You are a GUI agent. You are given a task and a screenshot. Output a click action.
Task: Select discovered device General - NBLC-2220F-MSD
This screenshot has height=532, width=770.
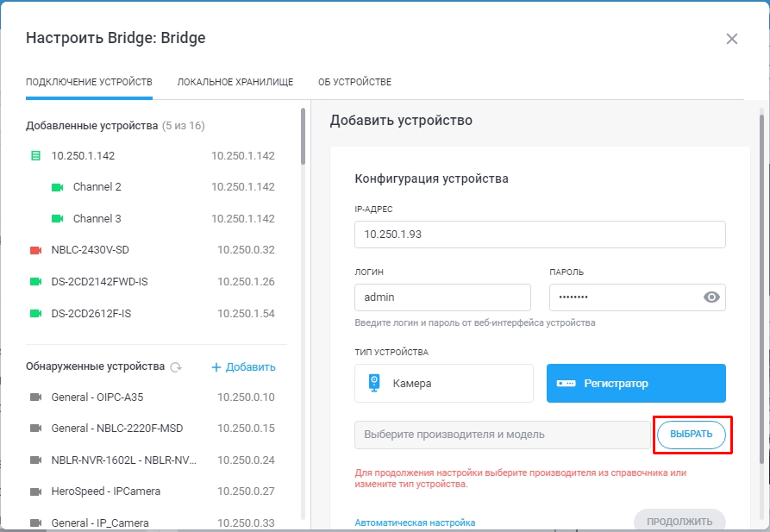153,429
